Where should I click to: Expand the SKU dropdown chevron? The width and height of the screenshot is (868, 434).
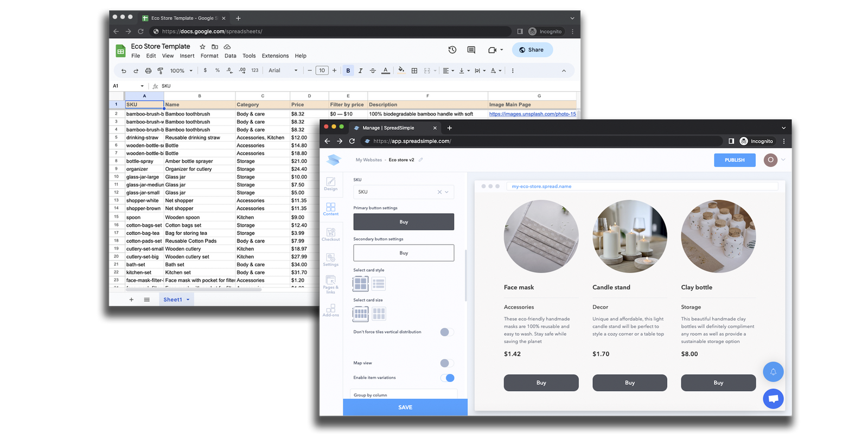(x=447, y=192)
